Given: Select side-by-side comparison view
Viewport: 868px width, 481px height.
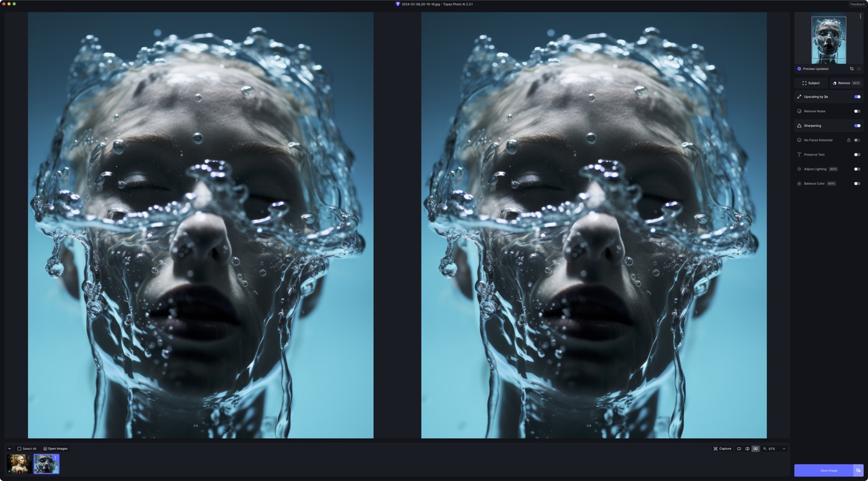Looking at the screenshot, I should [x=755, y=449].
